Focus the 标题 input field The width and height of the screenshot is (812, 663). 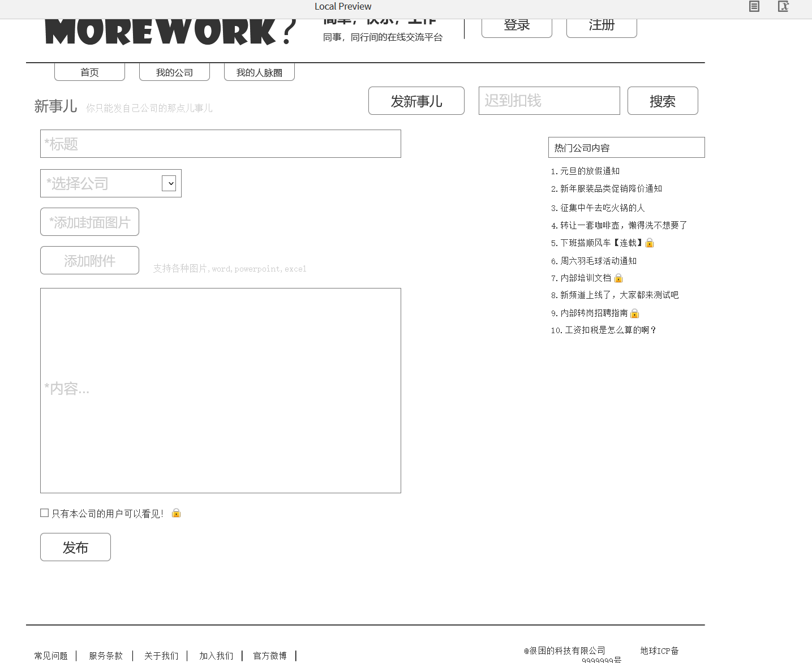pos(221,144)
